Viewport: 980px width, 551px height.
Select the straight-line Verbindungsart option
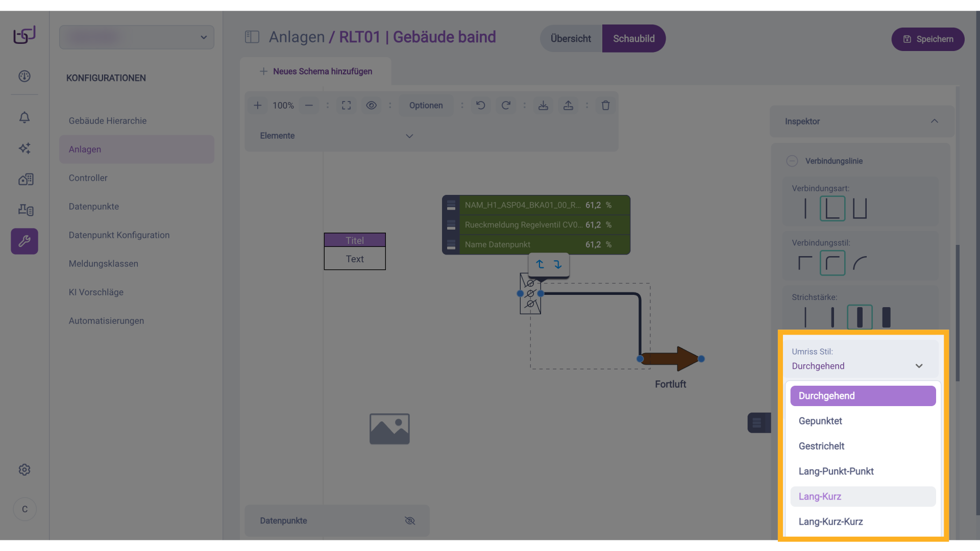805,209
